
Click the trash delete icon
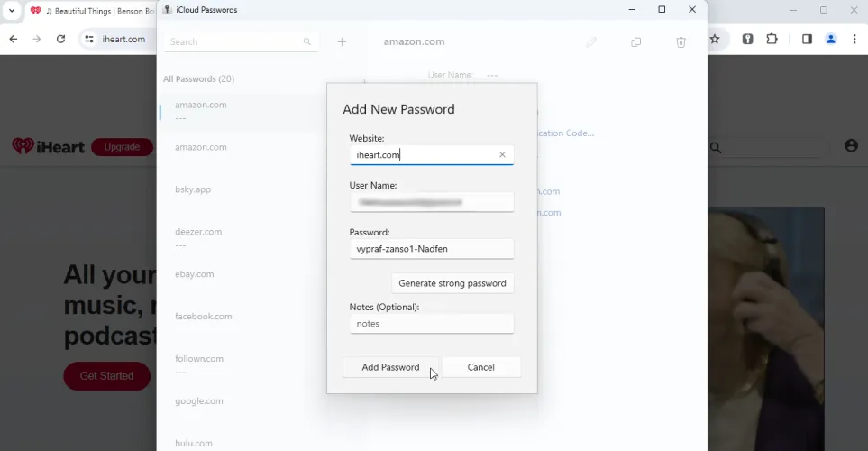click(681, 41)
